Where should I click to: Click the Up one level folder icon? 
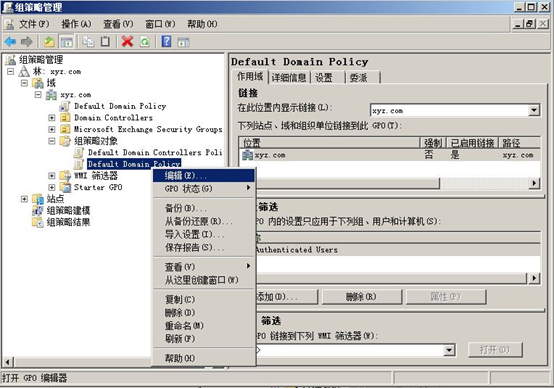pos(49,42)
